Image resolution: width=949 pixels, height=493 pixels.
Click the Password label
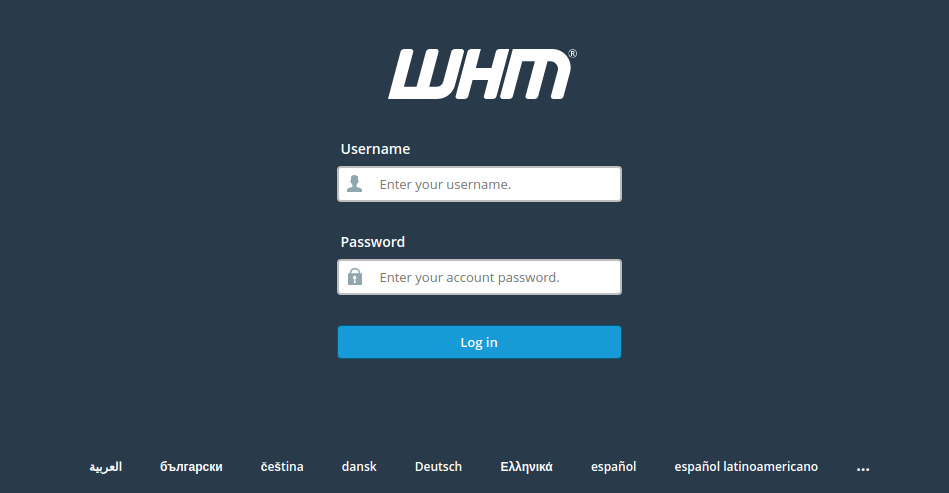(x=373, y=242)
